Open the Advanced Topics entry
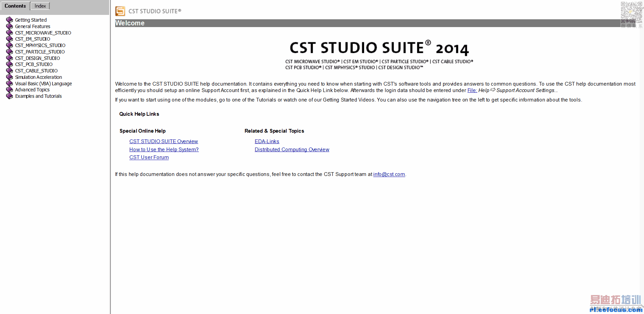This screenshot has width=644, height=314. pos(32,90)
